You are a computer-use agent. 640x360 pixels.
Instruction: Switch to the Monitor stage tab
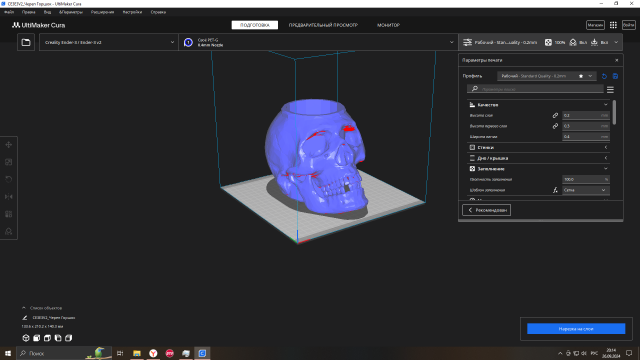389,25
